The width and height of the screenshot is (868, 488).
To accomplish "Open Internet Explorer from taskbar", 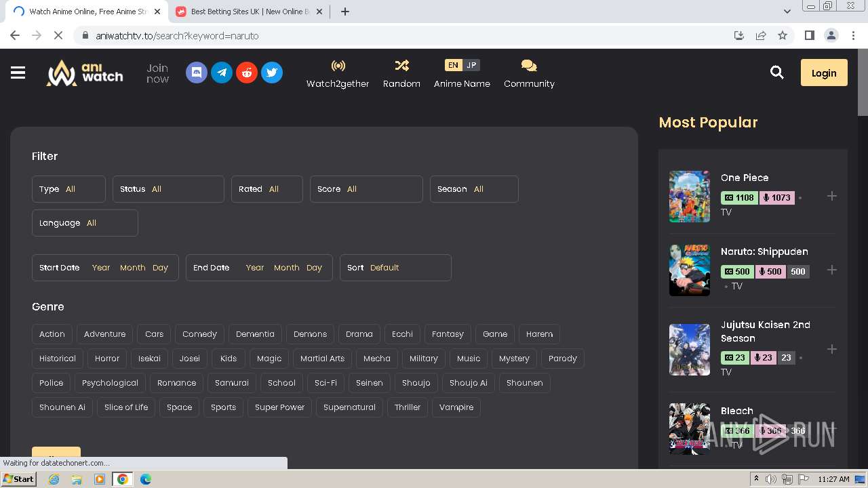I will tap(54, 479).
